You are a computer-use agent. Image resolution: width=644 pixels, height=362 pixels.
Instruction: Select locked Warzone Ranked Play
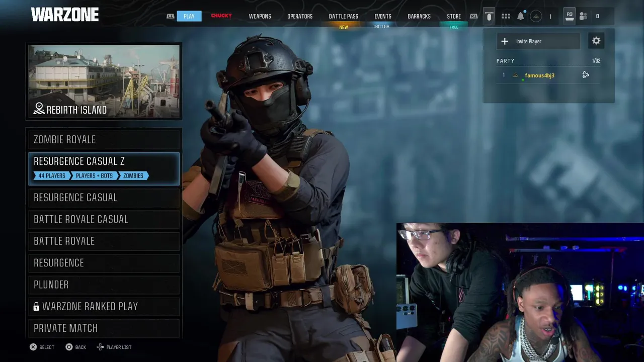pyautogui.click(x=104, y=306)
